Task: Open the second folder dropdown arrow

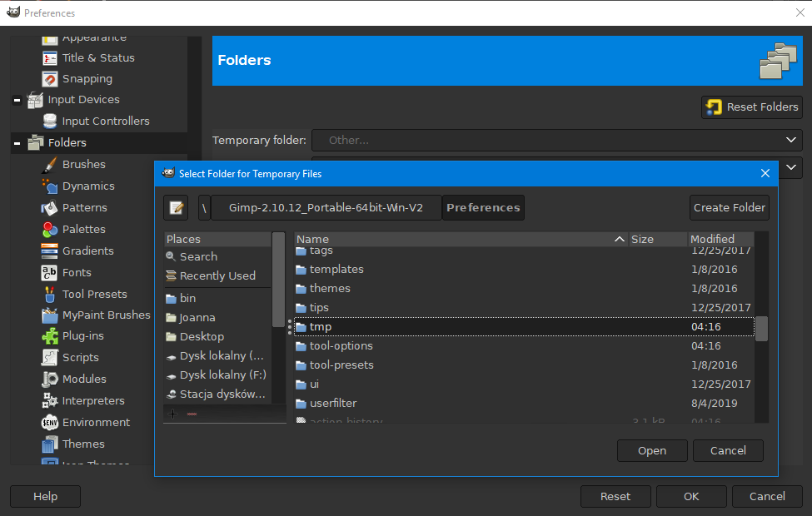Action: pos(791,167)
